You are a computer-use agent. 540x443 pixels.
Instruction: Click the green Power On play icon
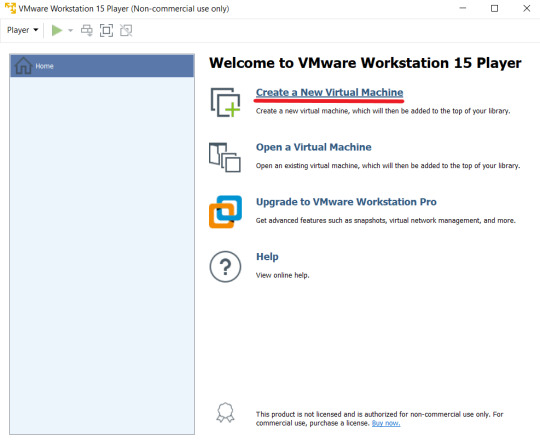point(57,30)
